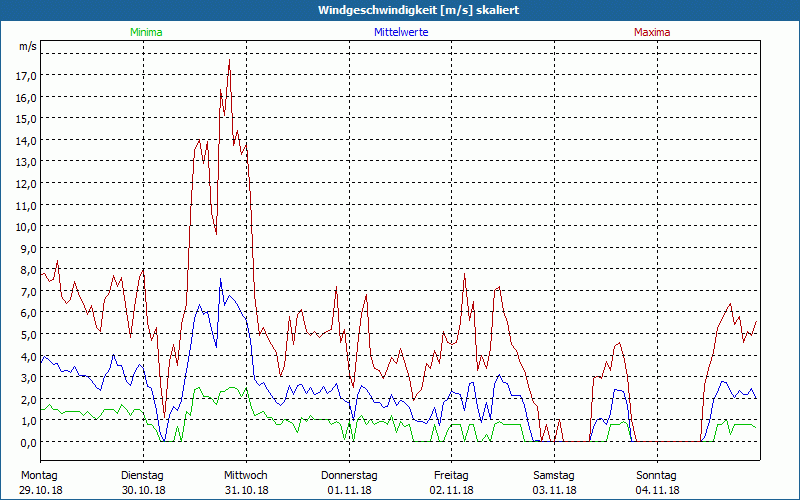Click the date 02.11.18

click(x=452, y=490)
